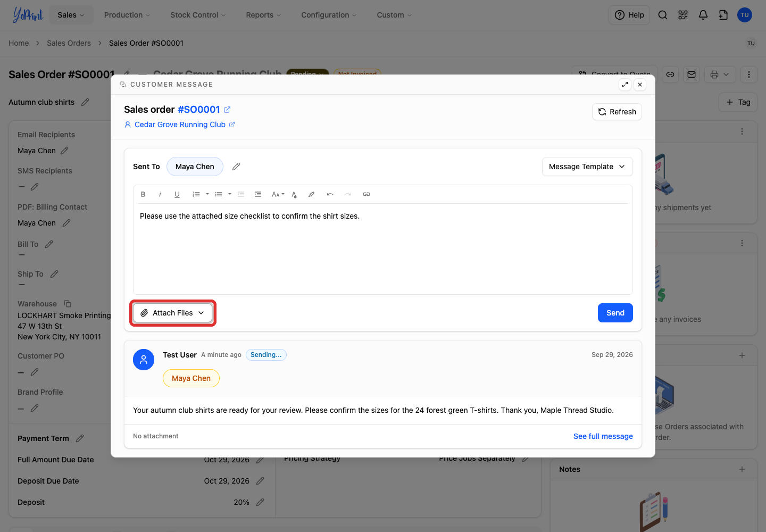This screenshot has width=766, height=532.
Task: Expand numbered list style options arrow
Action: click(x=207, y=194)
